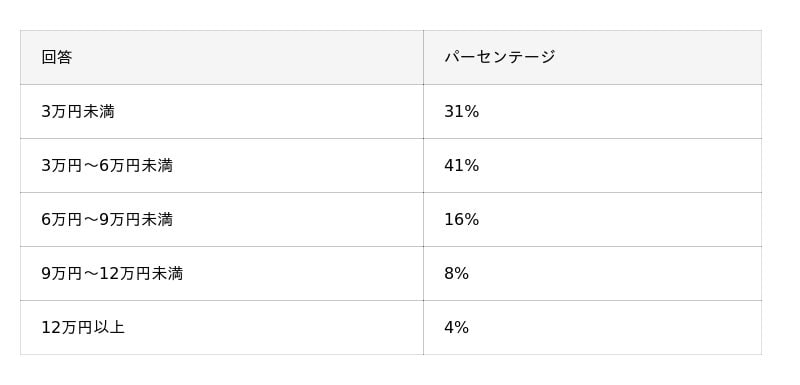The width and height of the screenshot is (800, 385).
Task: Click blank area beside 4% value
Action: (x=615, y=327)
